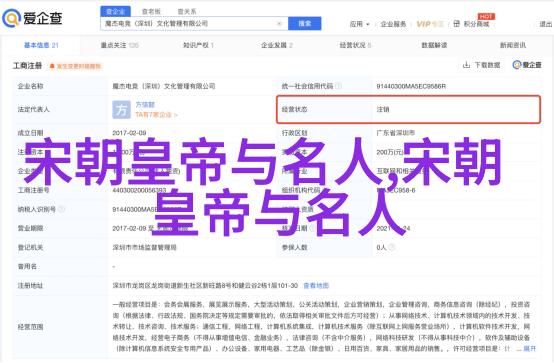This screenshot has height=363, width=554.
Task: Click the 查看地图 link after the address
Action: pyautogui.click(x=316, y=286)
